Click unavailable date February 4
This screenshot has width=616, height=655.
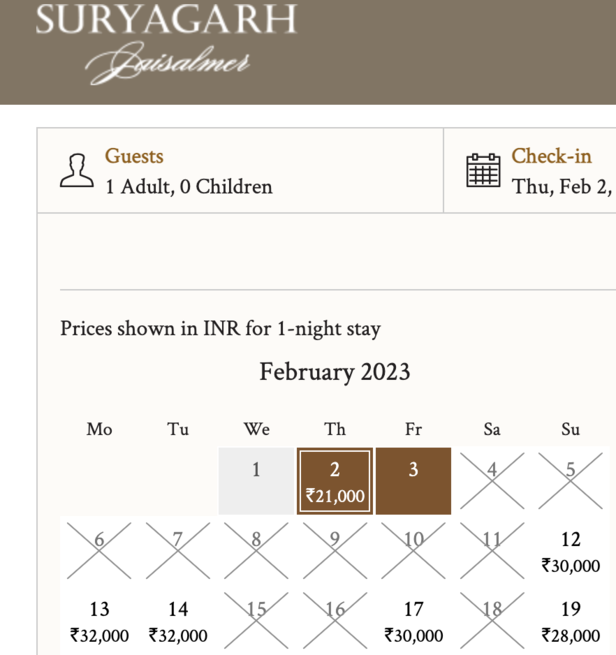click(x=492, y=481)
